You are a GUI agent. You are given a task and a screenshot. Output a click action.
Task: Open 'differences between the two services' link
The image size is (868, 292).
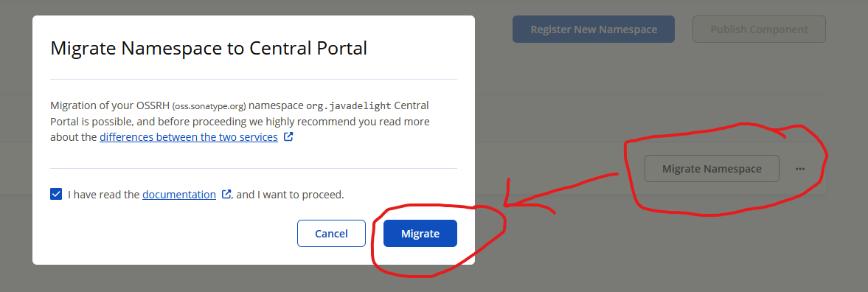(189, 136)
